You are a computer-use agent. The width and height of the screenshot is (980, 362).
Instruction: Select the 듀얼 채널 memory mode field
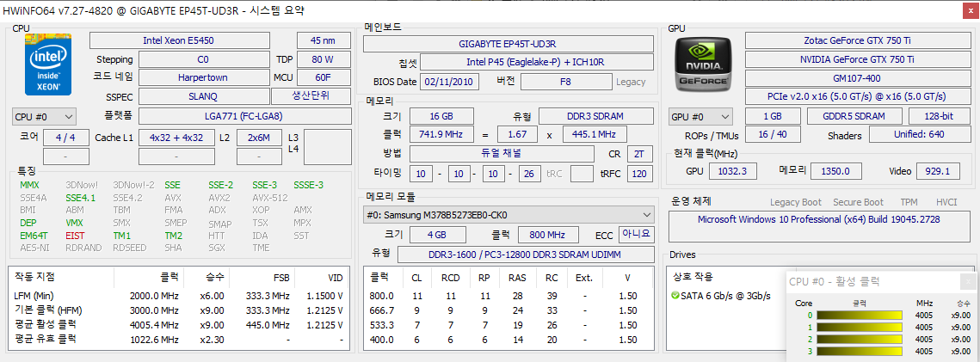pyautogui.click(x=502, y=154)
